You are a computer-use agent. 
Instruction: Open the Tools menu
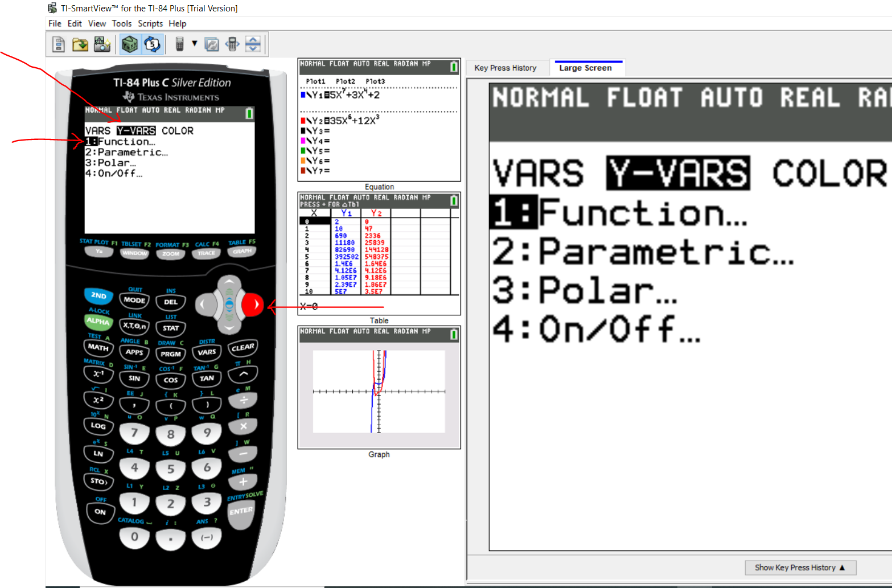click(121, 23)
